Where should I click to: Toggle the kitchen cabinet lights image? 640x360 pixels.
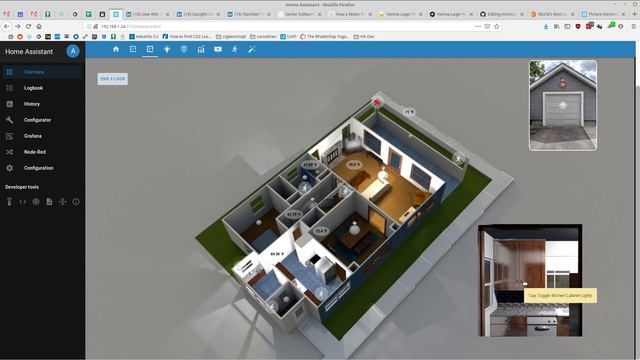530,280
